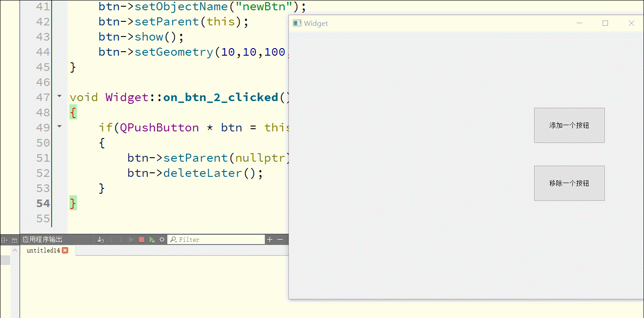Close the untitled14 output tab

click(65, 250)
